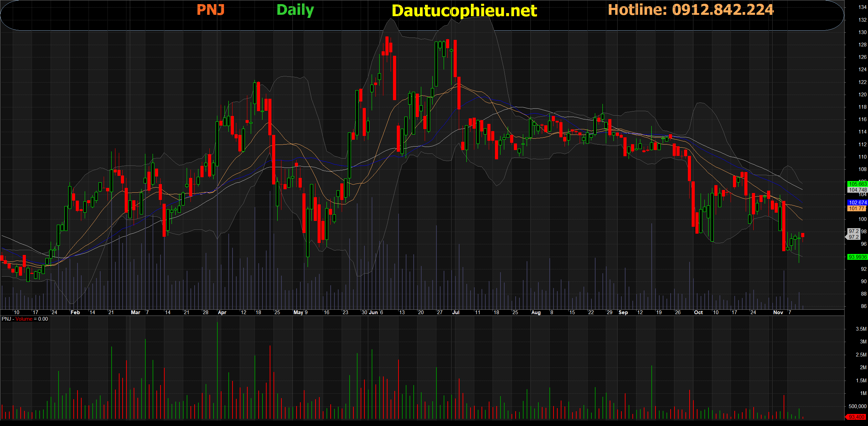
Task: Click the red Volume label in the lower pane
Action: tap(24, 319)
